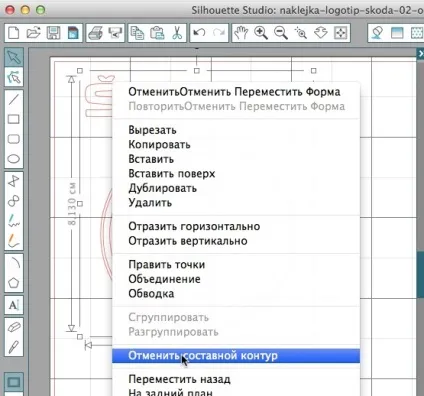This screenshot has height=396, width=424.
Task: Select the Polygon drawing tool
Action: pos(14,181)
